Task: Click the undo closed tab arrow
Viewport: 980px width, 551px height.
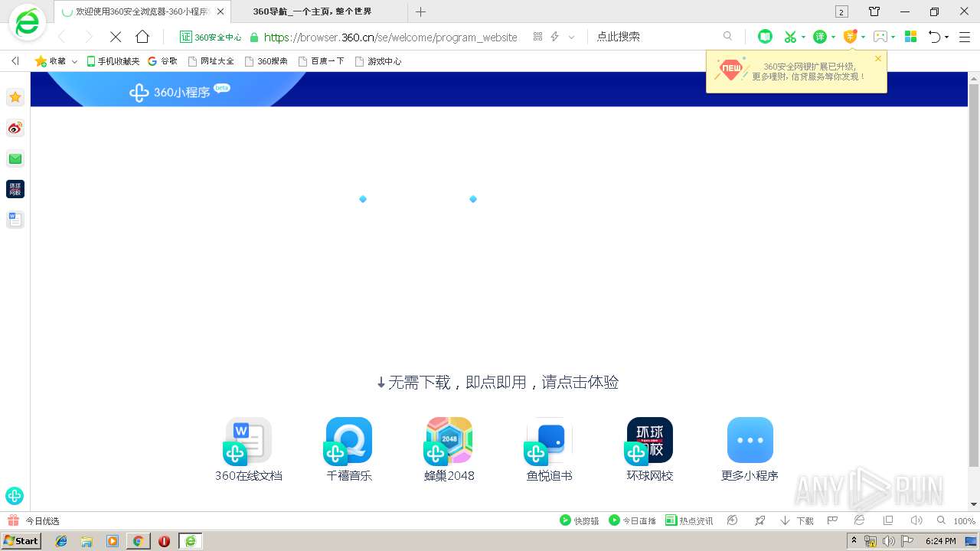Action: point(934,37)
